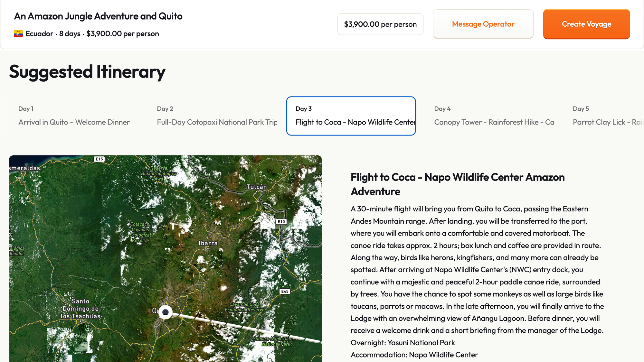Click the E15 road shield on map
The width and height of the screenshot is (644, 362).
click(x=99, y=159)
